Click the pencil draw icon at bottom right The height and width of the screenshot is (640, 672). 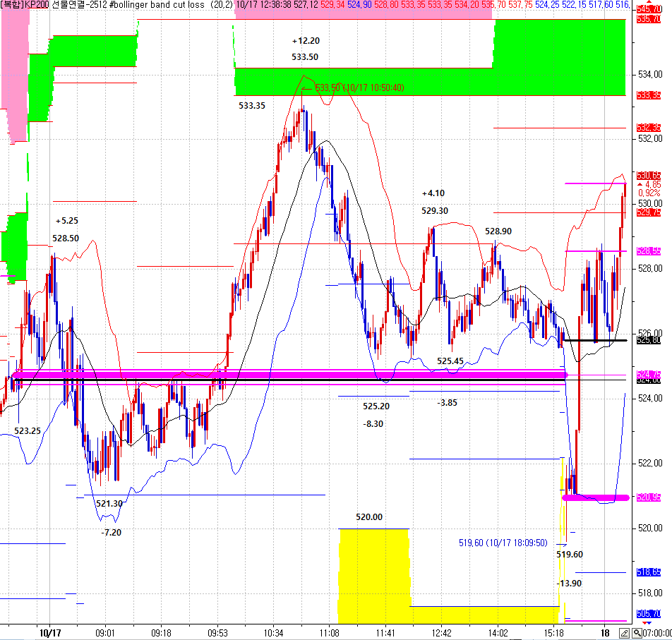pos(623,632)
